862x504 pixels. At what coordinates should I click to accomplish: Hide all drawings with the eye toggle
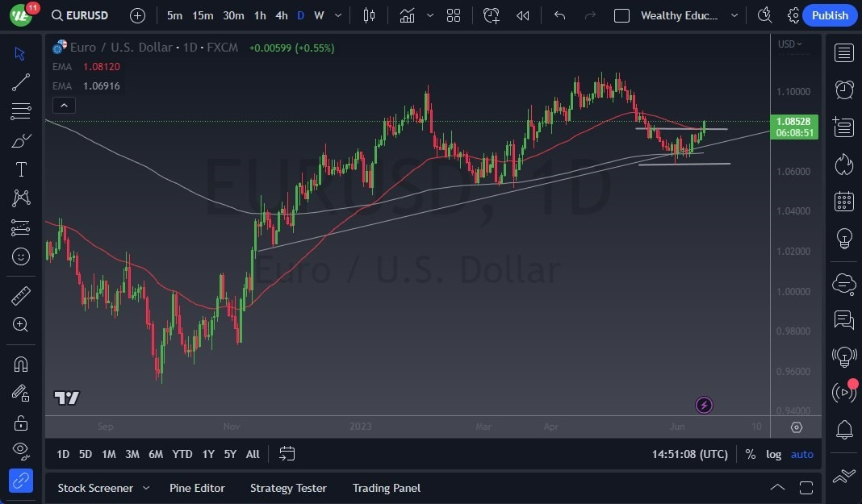click(21, 451)
